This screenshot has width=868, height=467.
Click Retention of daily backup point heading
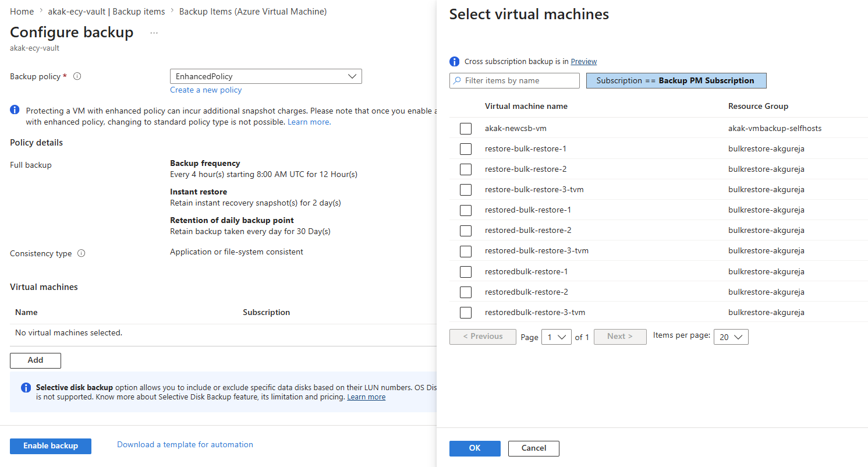click(232, 220)
